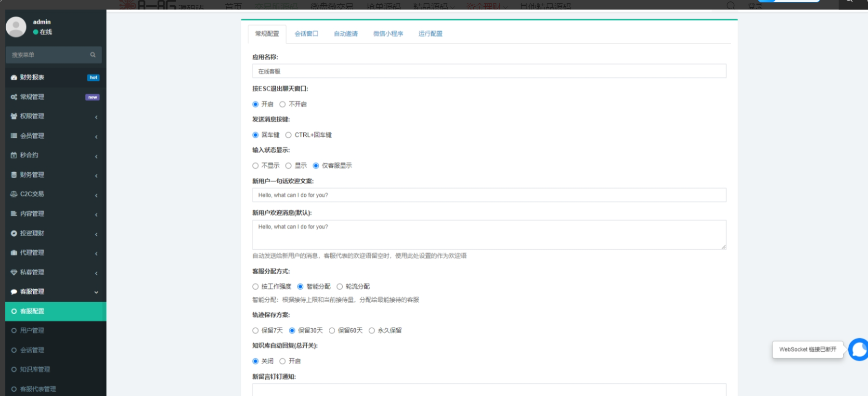The image size is (868, 396).
Task: Click the admin avatar picture
Action: [x=16, y=27]
